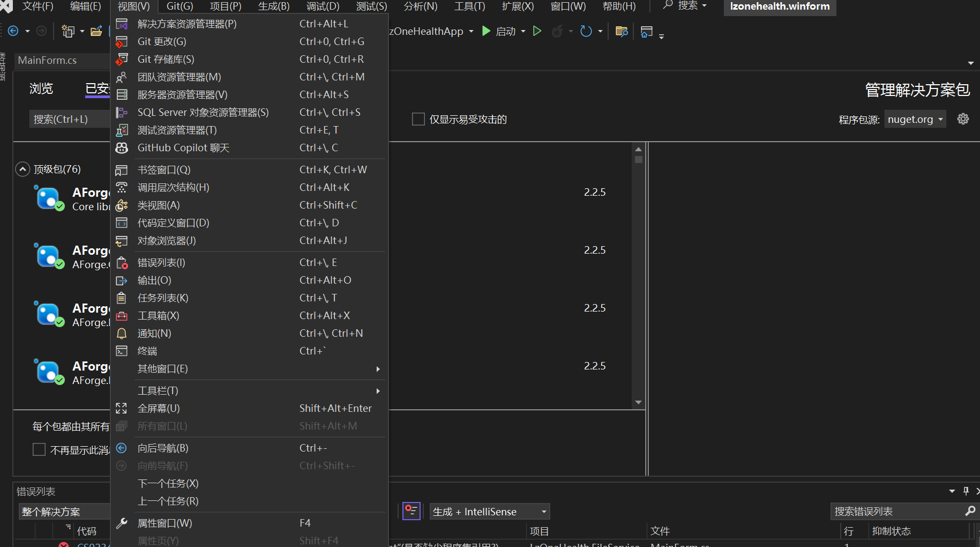This screenshot has width=980, height=547.
Task: Open the 工具(T) menu
Action: 470,6
